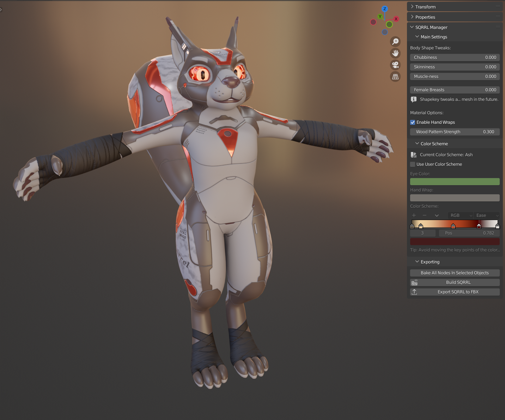The width and height of the screenshot is (505, 420).
Task: Add color stop with plus icon
Action: tap(414, 215)
